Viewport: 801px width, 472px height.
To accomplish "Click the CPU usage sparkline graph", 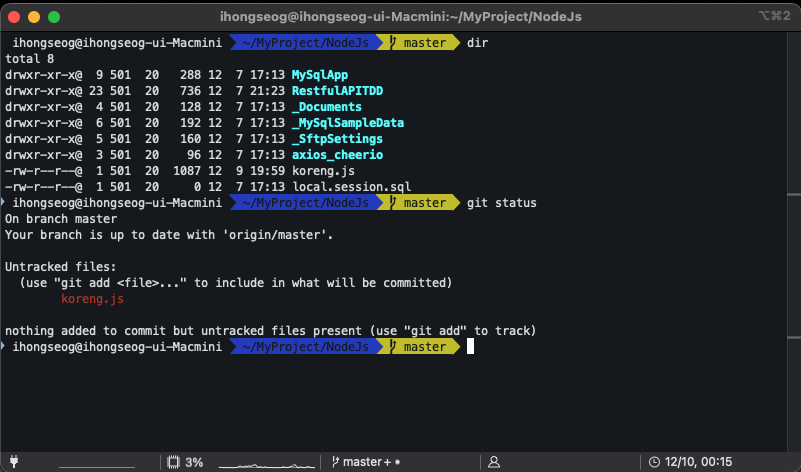I will point(267,464).
